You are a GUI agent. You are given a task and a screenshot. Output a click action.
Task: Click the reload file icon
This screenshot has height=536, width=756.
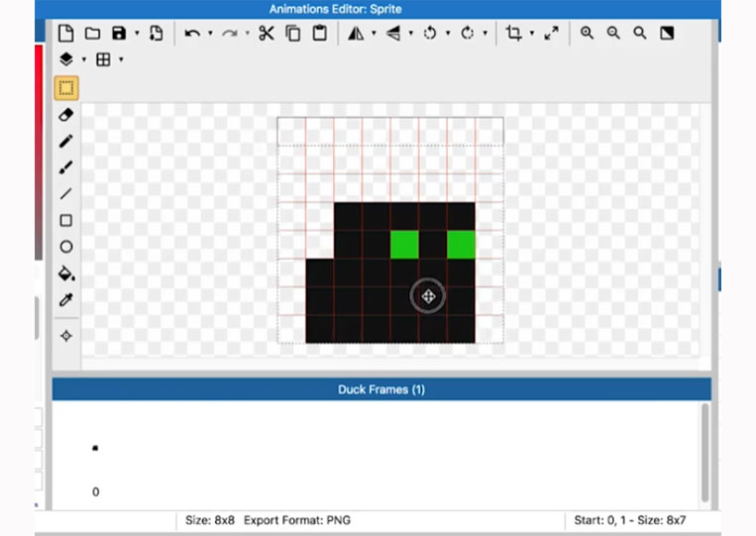pos(156,34)
